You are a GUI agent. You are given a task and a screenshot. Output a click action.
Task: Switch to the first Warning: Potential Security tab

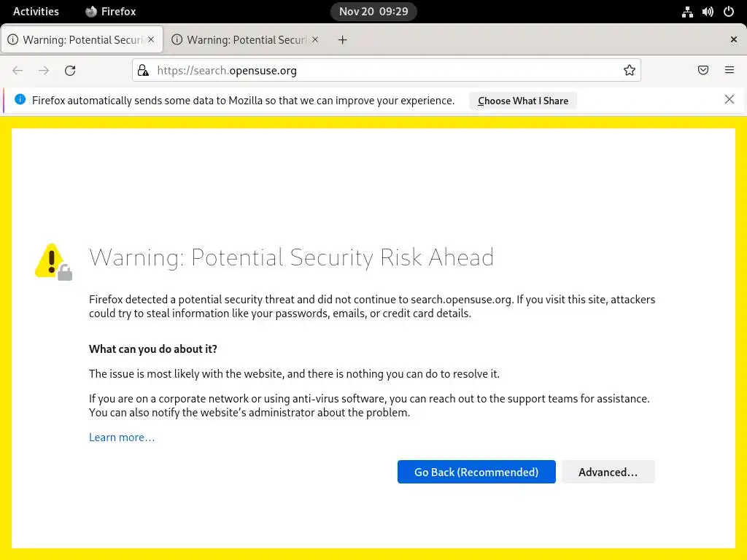click(x=82, y=39)
